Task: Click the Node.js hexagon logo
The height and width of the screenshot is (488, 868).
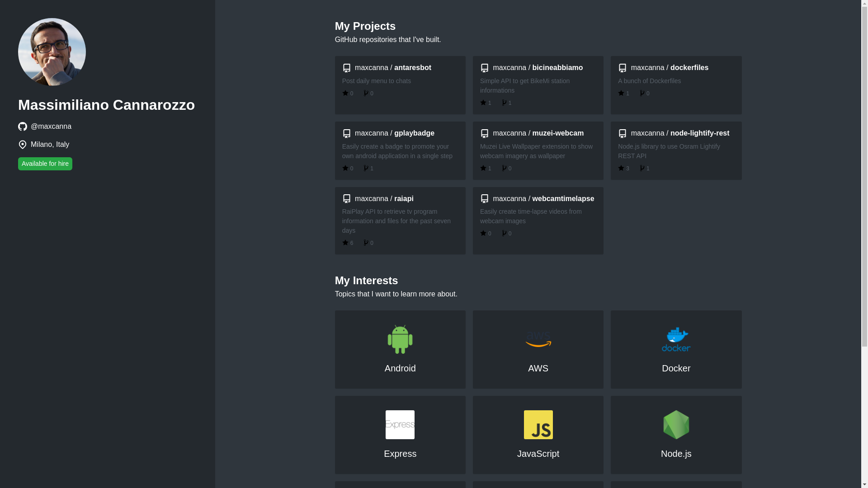Action: [676, 425]
